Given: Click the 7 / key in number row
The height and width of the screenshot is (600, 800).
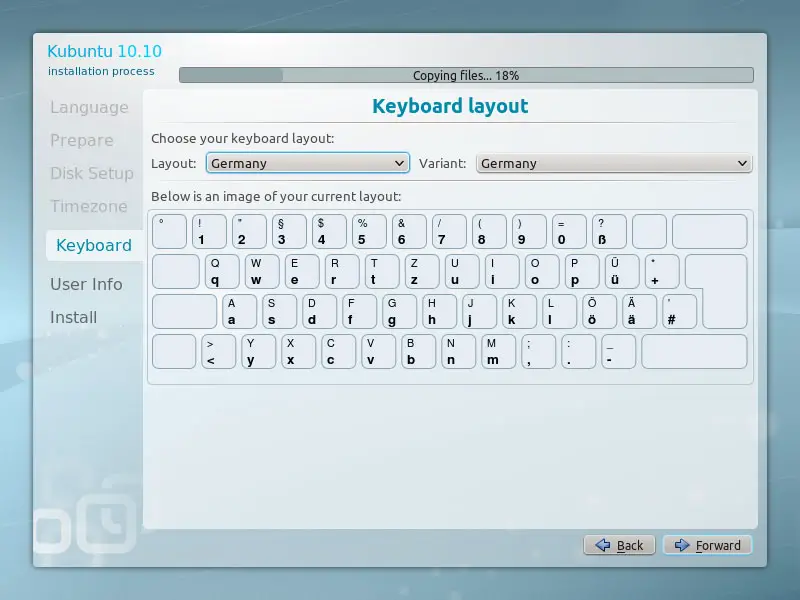Looking at the screenshot, I should pos(449,231).
